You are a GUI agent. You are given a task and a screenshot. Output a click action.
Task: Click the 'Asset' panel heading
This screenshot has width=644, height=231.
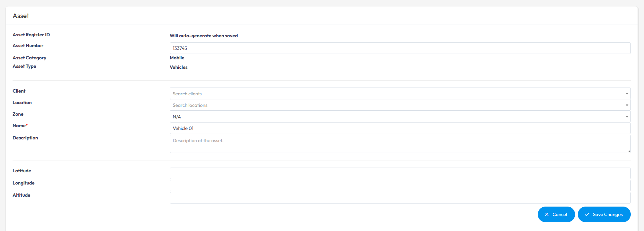[x=21, y=16]
